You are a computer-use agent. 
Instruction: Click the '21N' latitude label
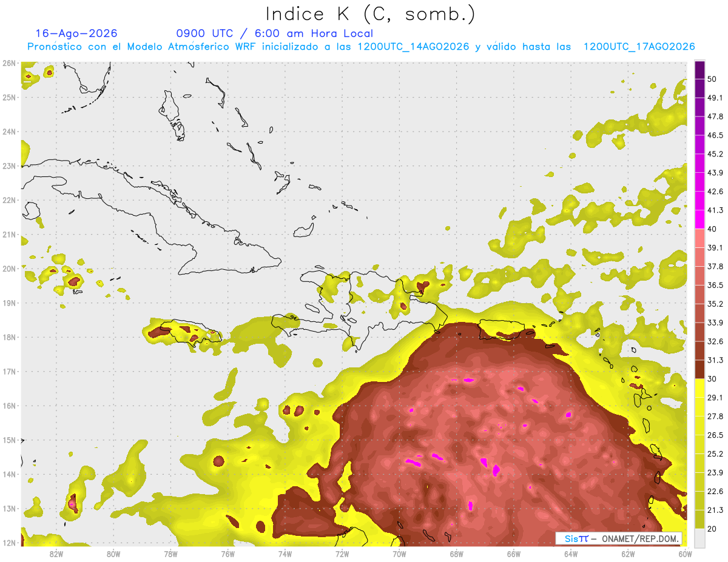9,234
